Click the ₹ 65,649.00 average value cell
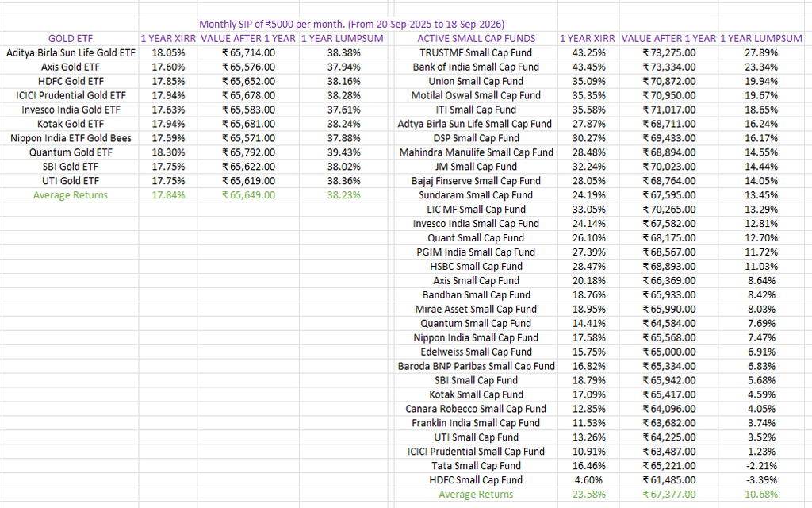812x508 pixels. tap(248, 195)
